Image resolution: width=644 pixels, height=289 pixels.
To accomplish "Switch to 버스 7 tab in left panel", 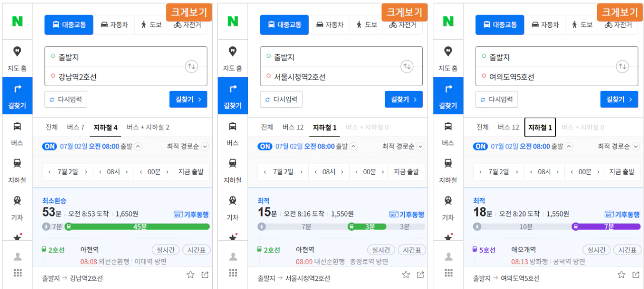I will click(x=76, y=127).
